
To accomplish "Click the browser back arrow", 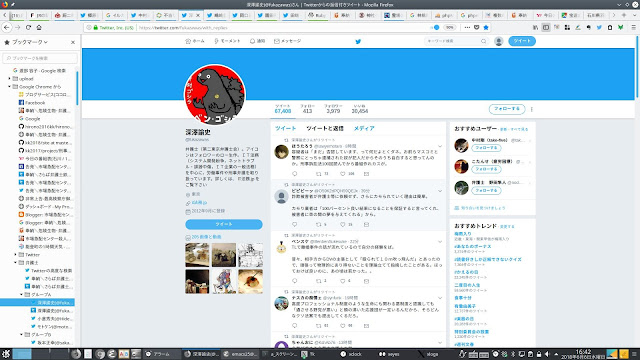I will [7, 27].
